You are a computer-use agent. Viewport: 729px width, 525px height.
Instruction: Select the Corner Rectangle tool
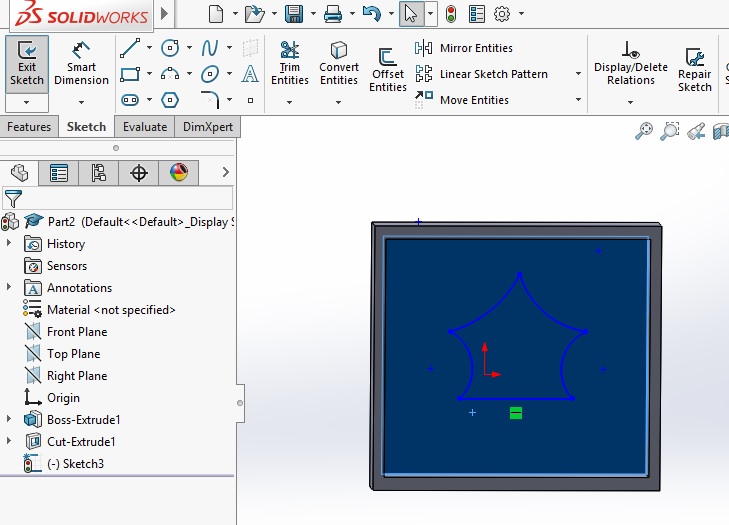click(130, 74)
